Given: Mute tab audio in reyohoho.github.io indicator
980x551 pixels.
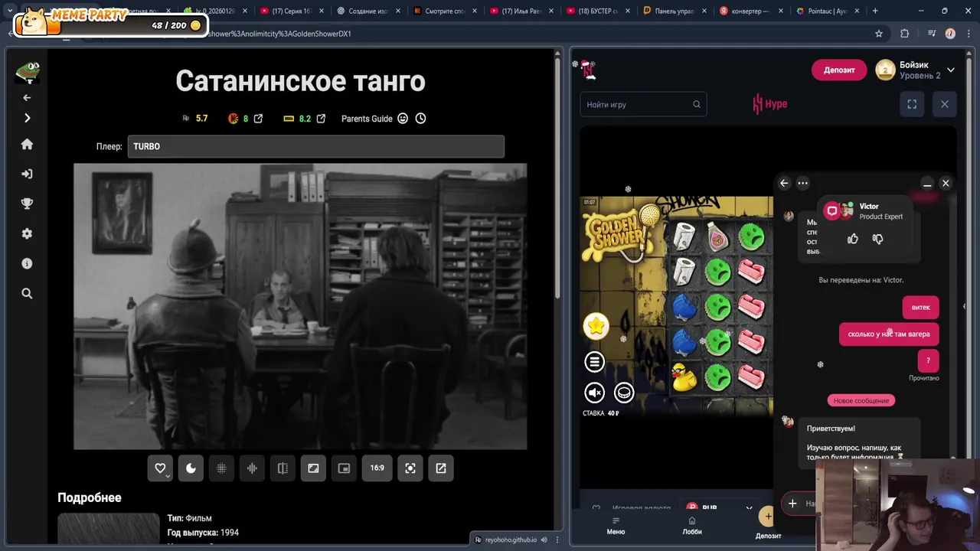Looking at the screenshot, I should (x=544, y=540).
